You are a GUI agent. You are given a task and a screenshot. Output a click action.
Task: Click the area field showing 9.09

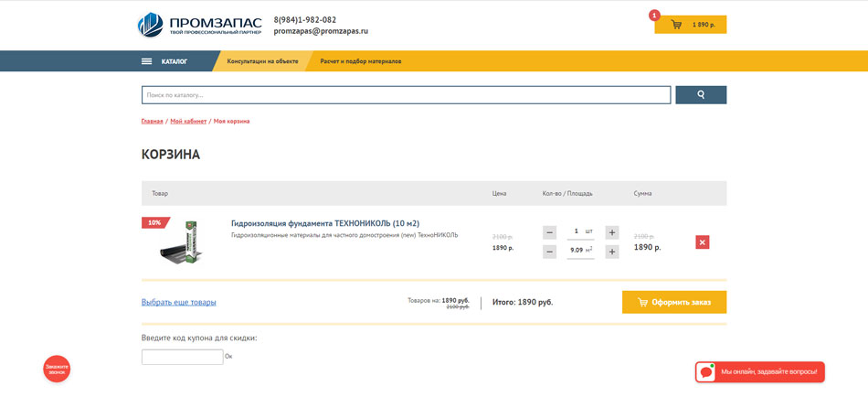[581, 251]
